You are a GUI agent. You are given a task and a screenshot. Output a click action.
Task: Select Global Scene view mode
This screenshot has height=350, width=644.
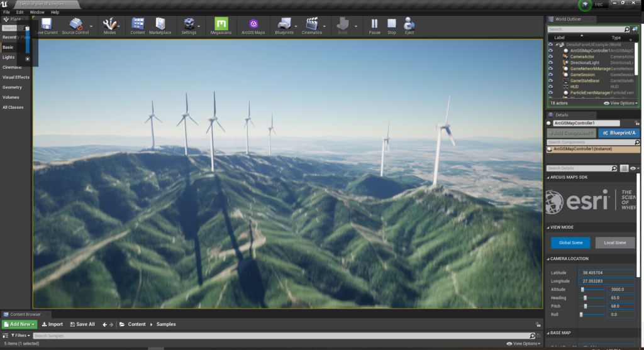point(570,243)
